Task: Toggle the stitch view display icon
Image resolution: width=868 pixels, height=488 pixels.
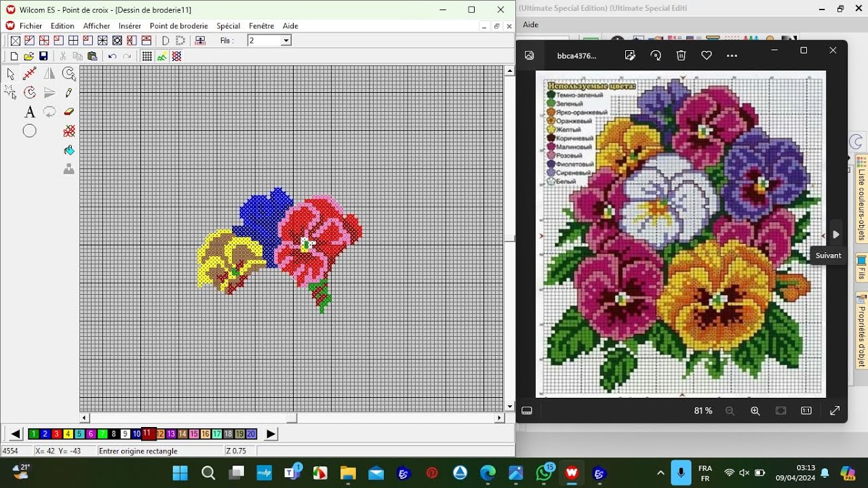Action: (176, 56)
